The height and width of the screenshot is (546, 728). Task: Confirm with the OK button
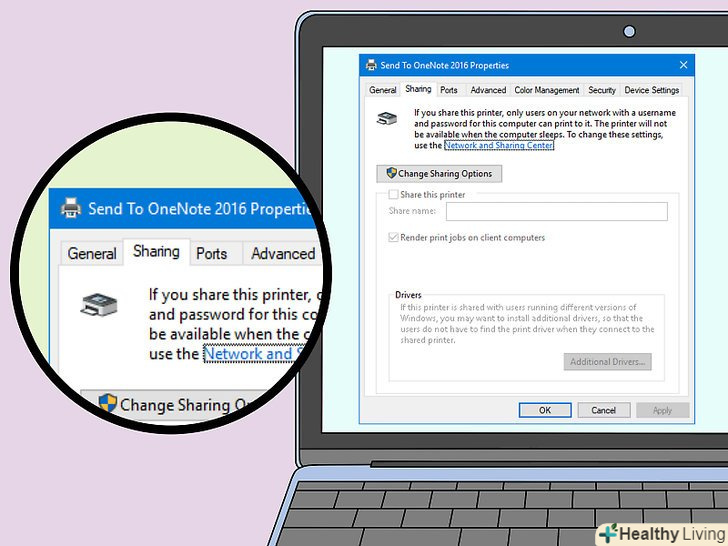click(x=545, y=410)
